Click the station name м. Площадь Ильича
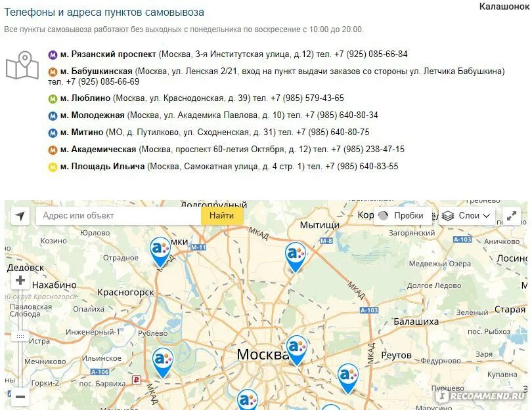Viewport: 532px width, 410px height. pos(102,167)
